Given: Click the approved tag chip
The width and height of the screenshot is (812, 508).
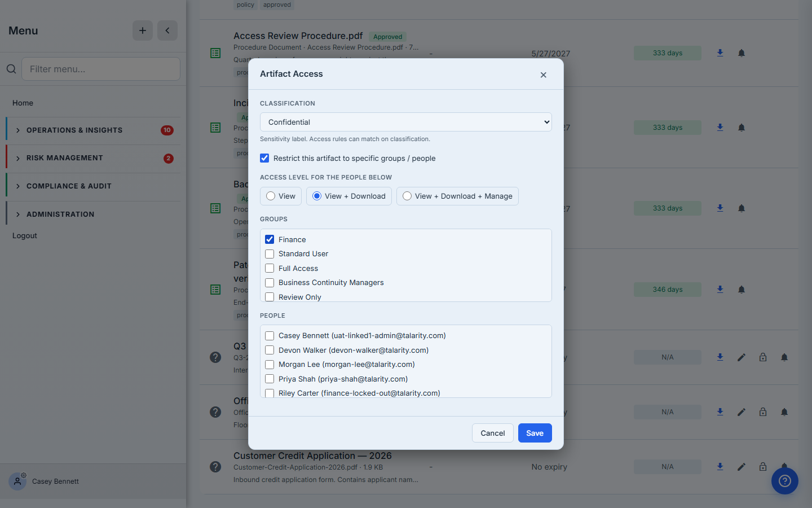Looking at the screenshot, I should click(277, 5).
